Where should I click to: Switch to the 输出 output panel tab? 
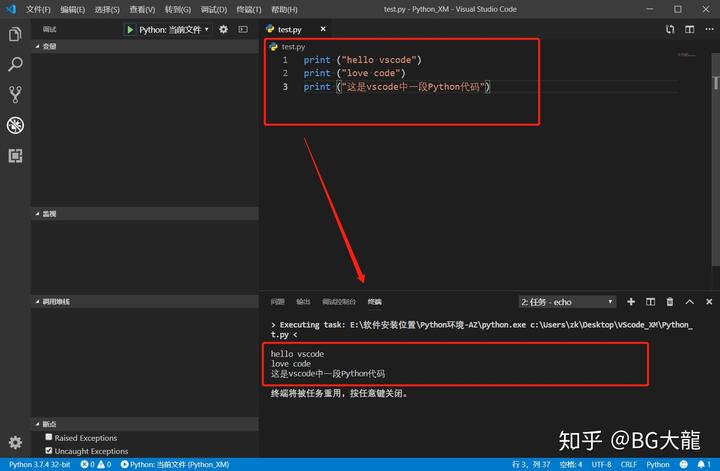[303, 302]
